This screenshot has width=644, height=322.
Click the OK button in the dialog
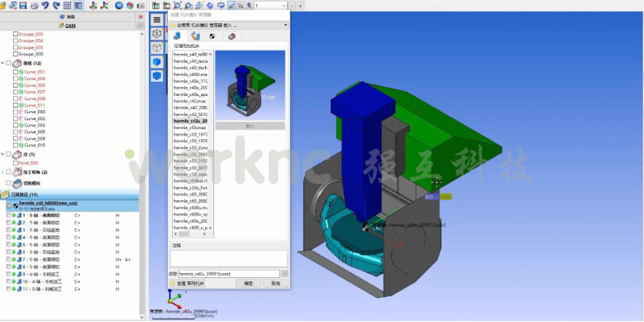tap(249, 283)
